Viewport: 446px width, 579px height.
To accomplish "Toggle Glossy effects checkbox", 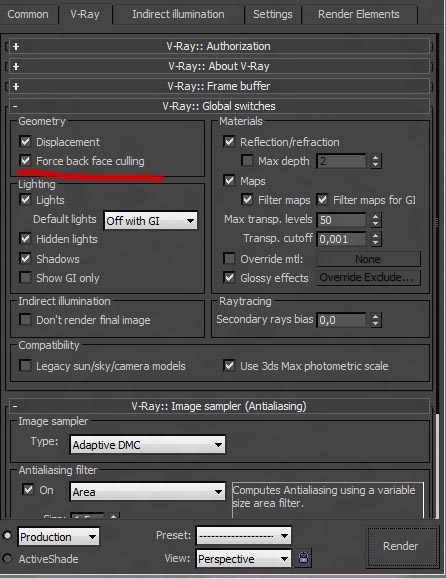I will 229,278.
